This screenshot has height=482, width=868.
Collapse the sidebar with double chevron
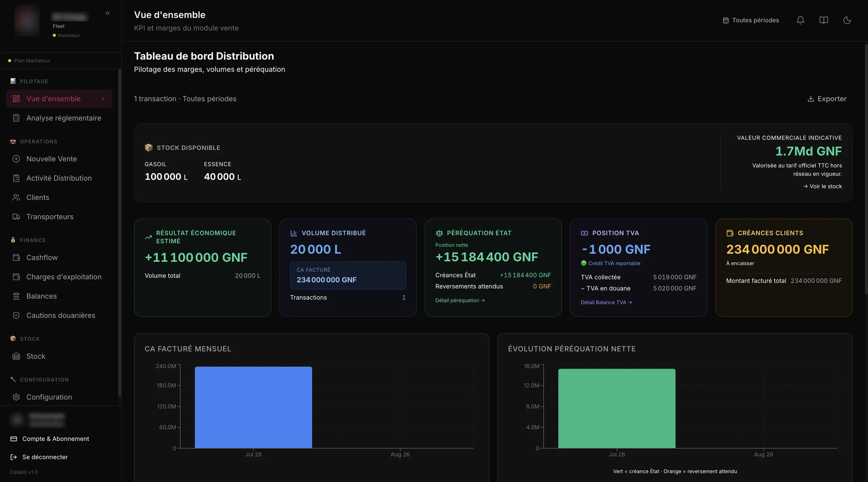(x=108, y=13)
